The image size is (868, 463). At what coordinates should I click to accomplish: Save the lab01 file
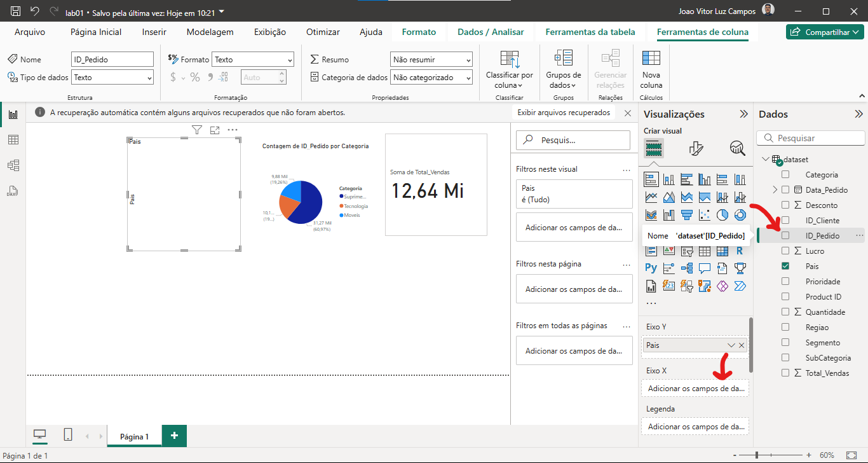(16, 11)
